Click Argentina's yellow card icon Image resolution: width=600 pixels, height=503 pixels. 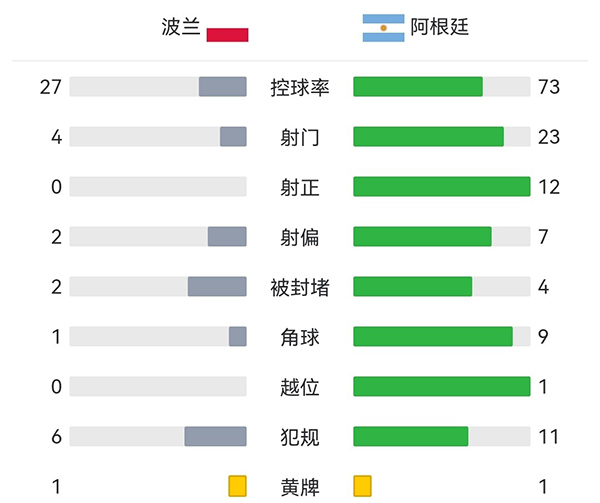(x=362, y=487)
